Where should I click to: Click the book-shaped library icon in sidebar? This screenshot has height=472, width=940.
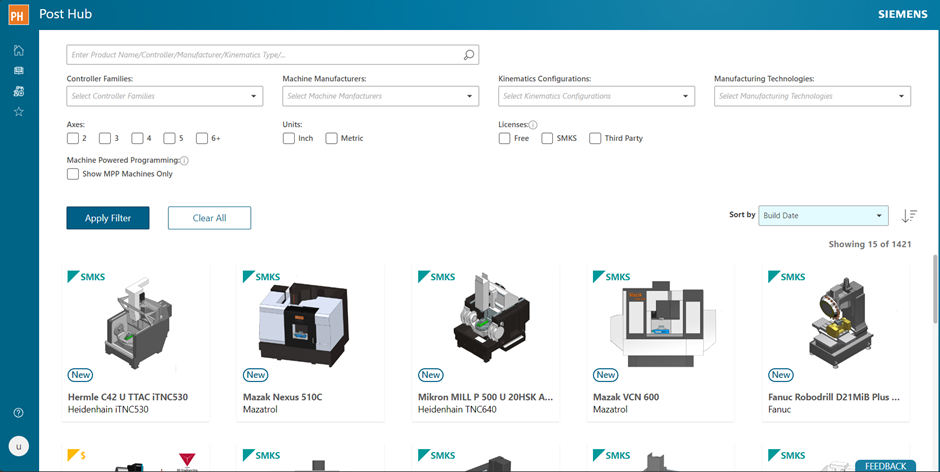pyautogui.click(x=19, y=71)
